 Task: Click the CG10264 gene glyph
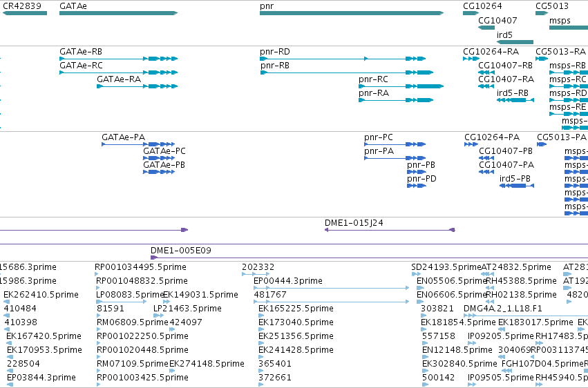point(471,13)
